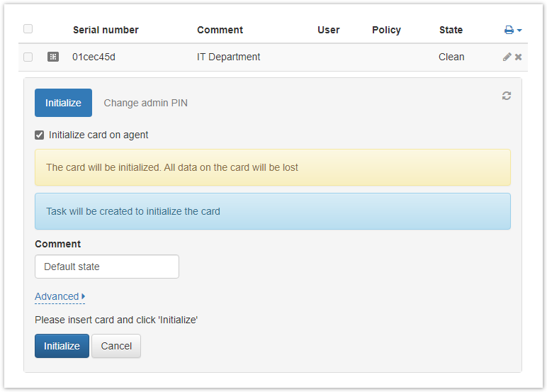Click the User column header
The height and width of the screenshot is (392, 547).
click(x=328, y=30)
